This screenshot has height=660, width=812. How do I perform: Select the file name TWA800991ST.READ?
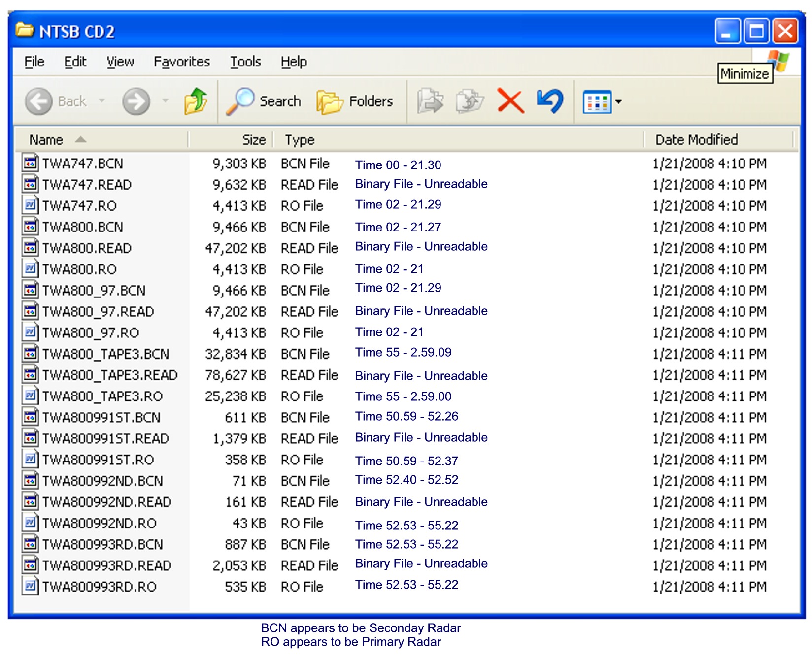[105, 439]
